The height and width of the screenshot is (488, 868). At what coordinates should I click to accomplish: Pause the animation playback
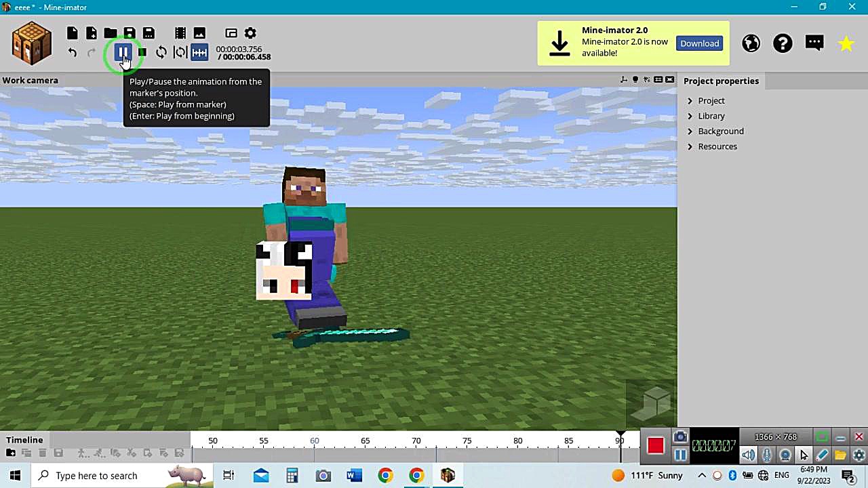point(123,52)
